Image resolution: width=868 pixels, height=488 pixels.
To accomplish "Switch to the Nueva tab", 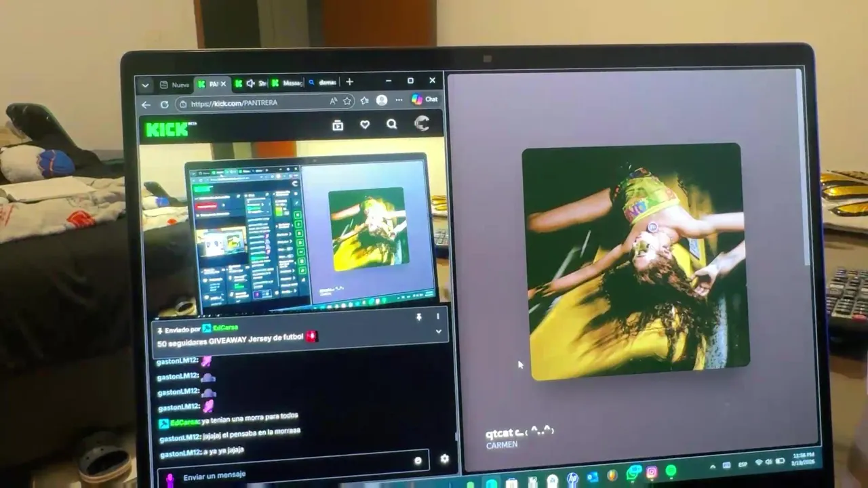I will click(174, 85).
